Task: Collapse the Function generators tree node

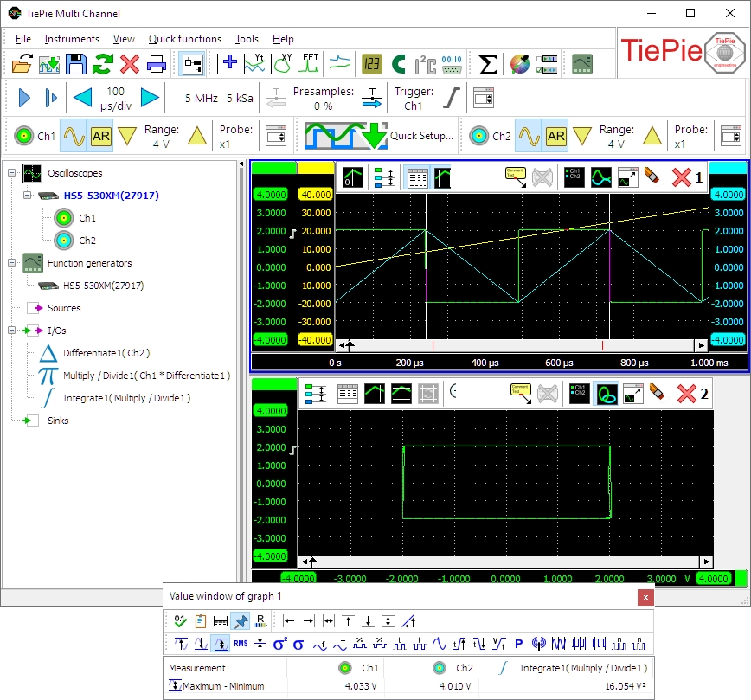Action: pyautogui.click(x=12, y=263)
